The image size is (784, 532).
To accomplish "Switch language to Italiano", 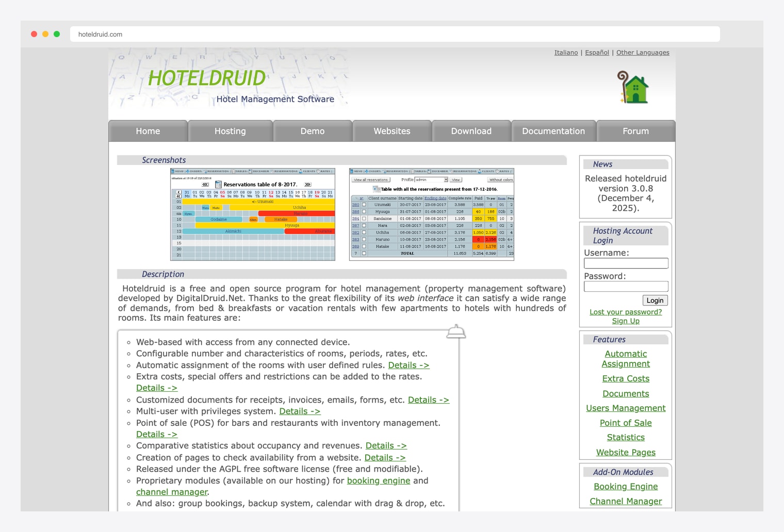I will [x=566, y=53].
